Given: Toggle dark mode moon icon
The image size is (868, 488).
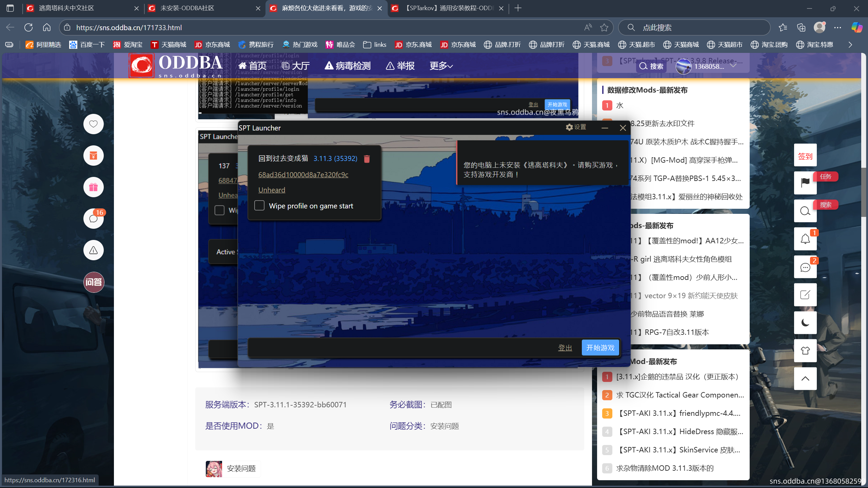Looking at the screenshot, I should [x=805, y=323].
